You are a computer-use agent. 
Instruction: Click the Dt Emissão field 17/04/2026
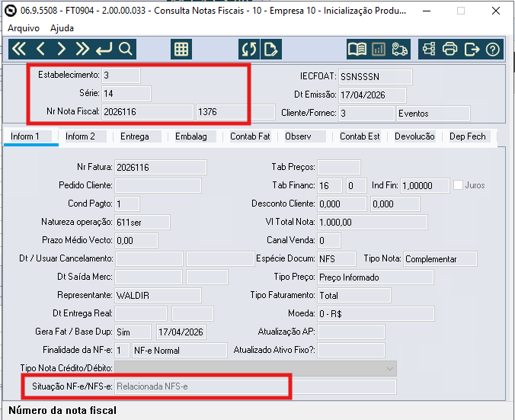click(x=372, y=95)
